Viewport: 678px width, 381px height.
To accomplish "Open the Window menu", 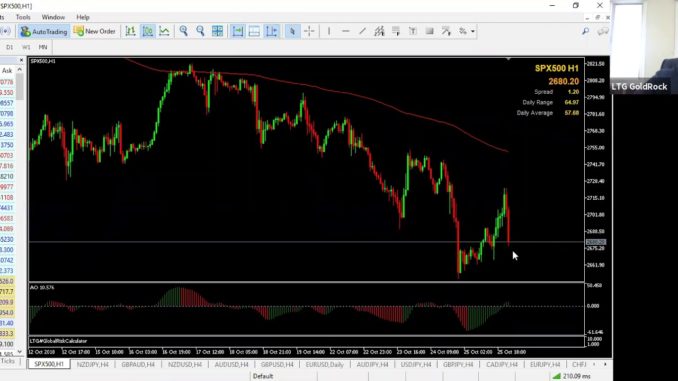I will 53,17.
